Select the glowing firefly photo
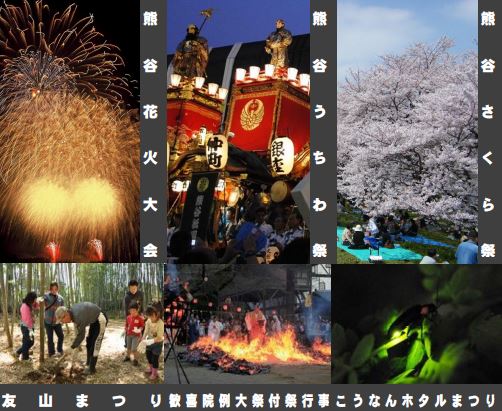This screenshot has height=411, width=502. pos(417,324)
